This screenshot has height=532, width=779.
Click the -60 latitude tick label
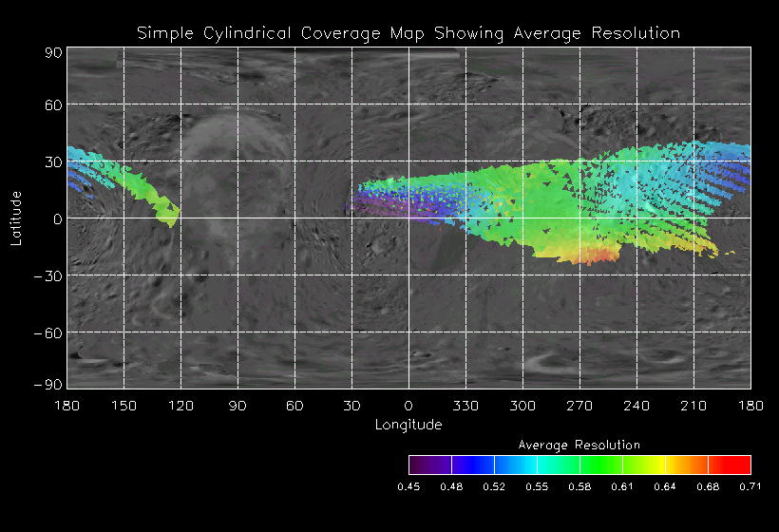pyautogui.click(x=48, y=333)
